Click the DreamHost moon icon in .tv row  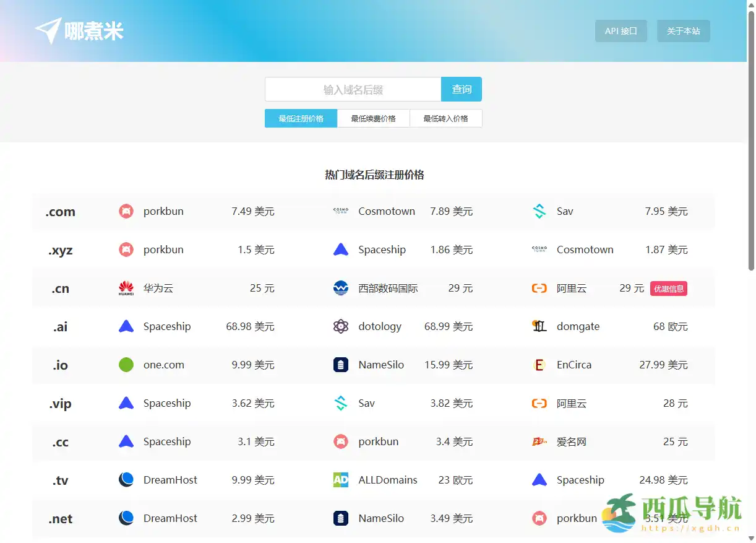pos(126,480)
